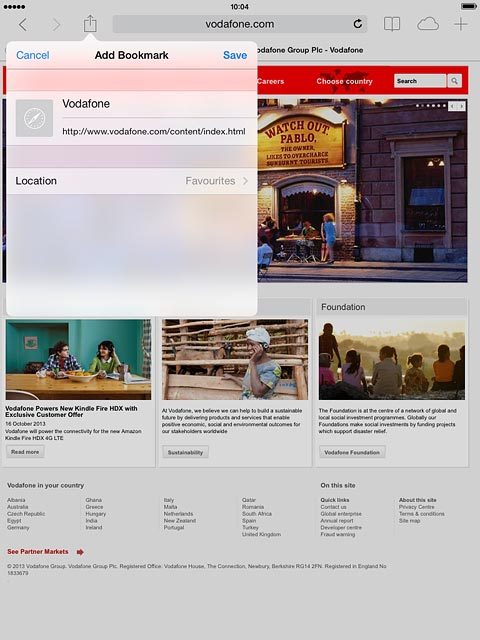Edit the Vodafone bookmark title field

click(x=159, y=104)
